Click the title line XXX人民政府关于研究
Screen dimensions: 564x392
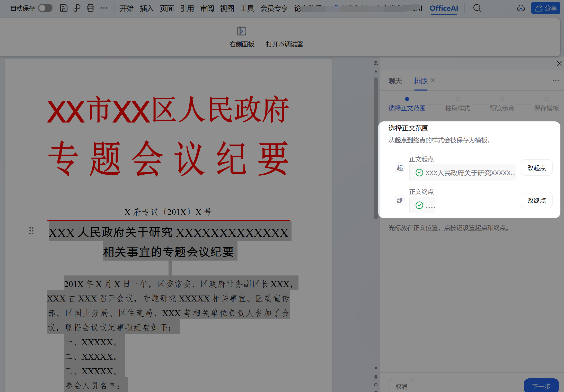coord(168,233)
